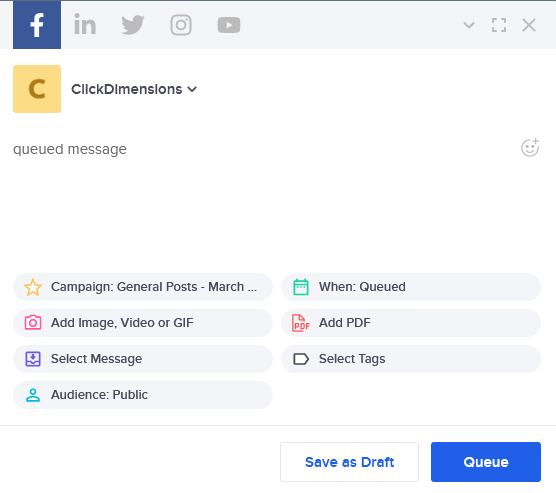This screenshot has width=556, height=493.
Task: Open Select Tags
Action: click(411, 359)
